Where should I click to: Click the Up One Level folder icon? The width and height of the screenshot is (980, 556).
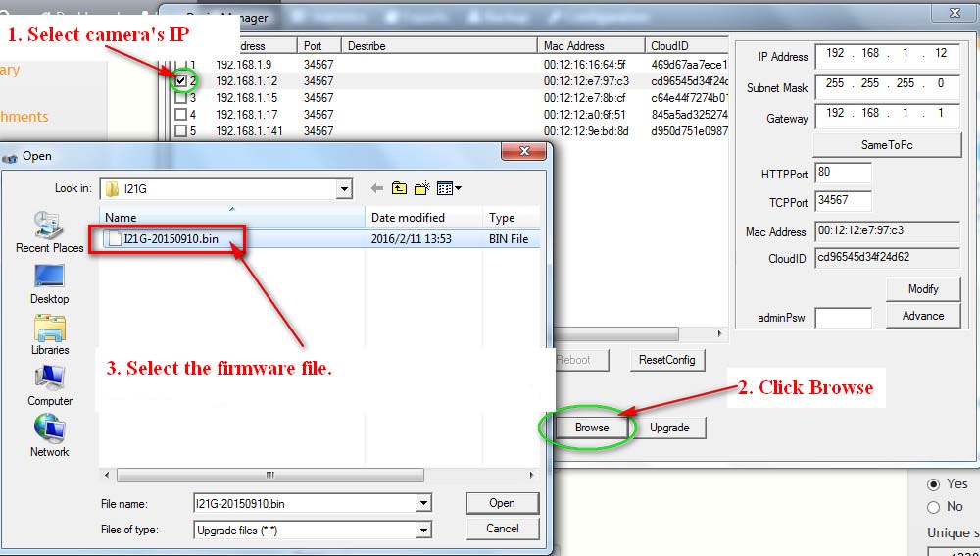pyautogui.click(x=400, y=188)
